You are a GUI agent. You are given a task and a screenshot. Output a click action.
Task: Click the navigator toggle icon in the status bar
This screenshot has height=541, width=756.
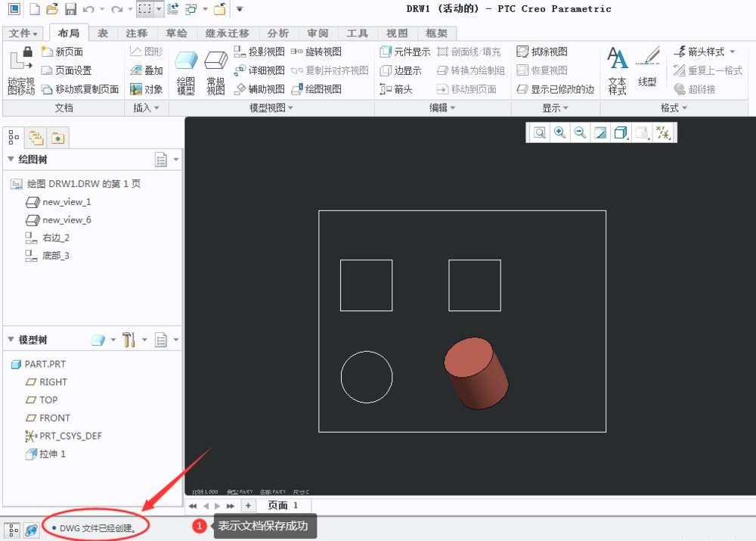point(13,530)
